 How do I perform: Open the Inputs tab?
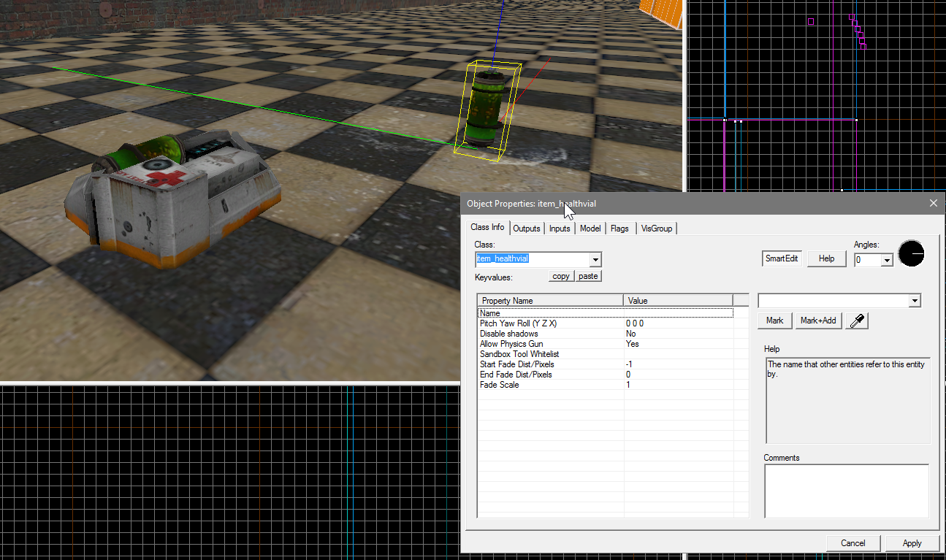(x=560, y=228)
